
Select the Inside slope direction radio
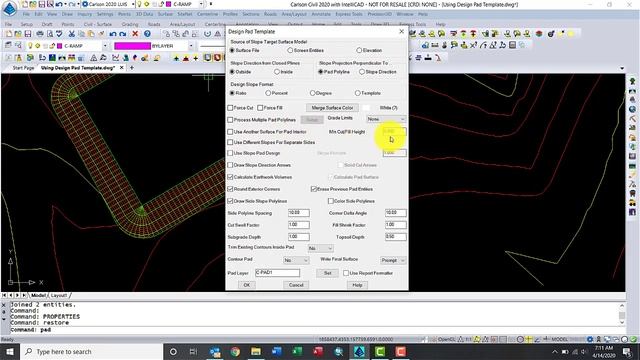[277, 72]
